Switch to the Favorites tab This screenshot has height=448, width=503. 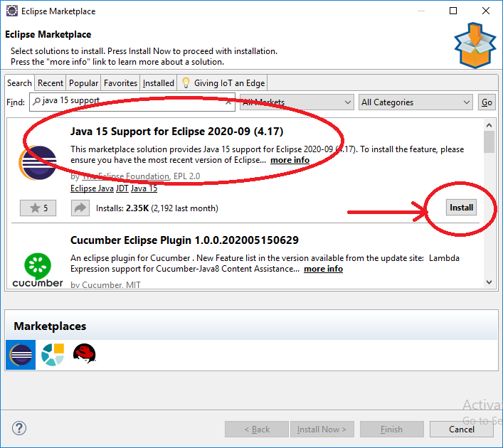[120, 83]
